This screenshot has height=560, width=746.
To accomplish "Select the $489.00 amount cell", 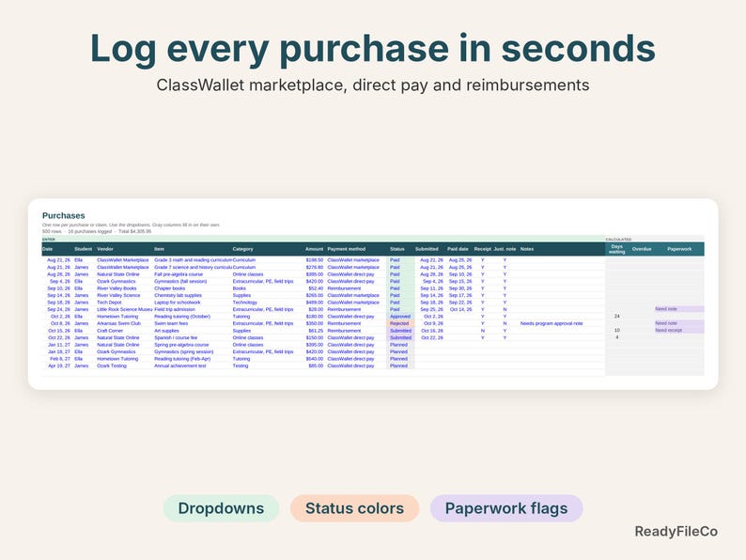I will [x=315, y=303].
